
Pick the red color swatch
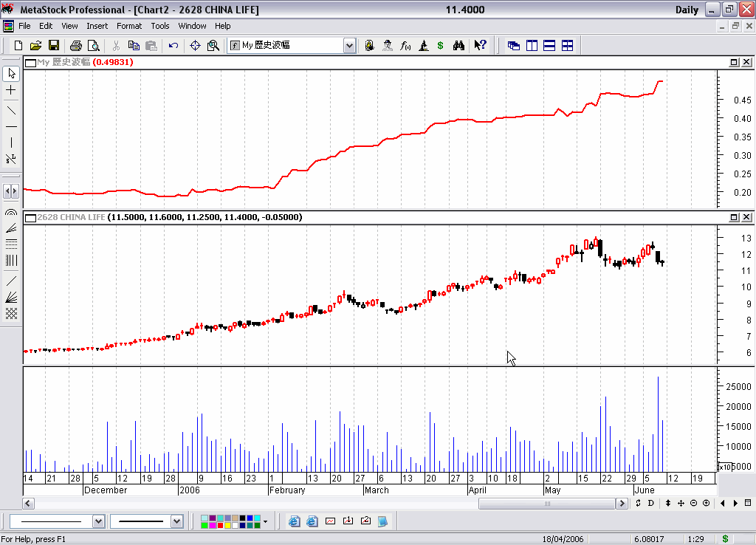click(x=220, y=525)
